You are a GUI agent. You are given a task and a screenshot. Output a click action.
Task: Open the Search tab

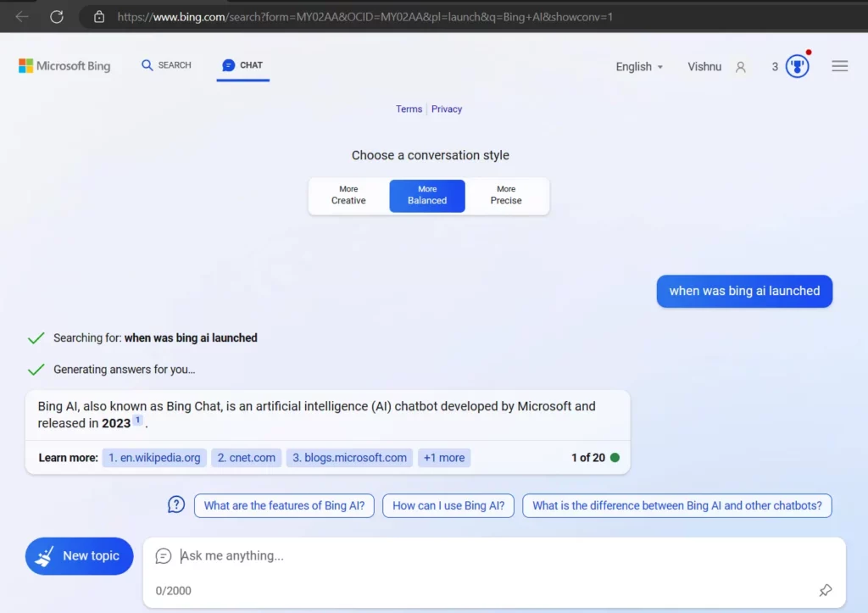166,65
